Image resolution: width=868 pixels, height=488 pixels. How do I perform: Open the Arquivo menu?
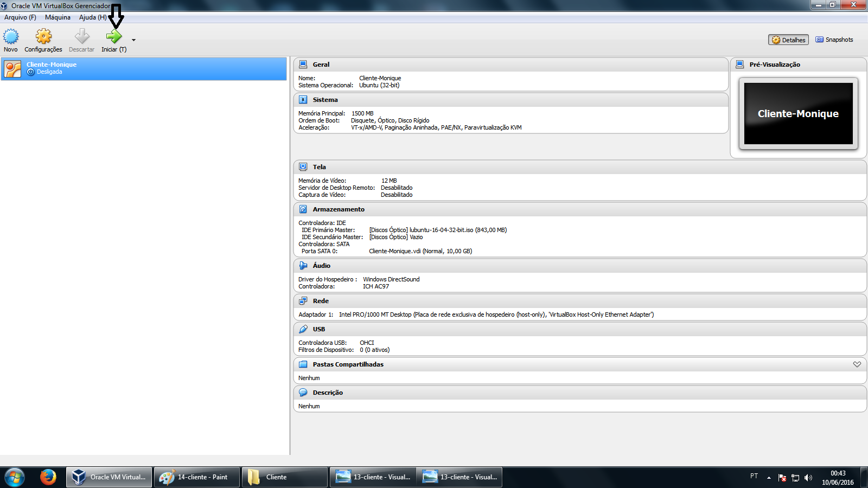point(20,17)
